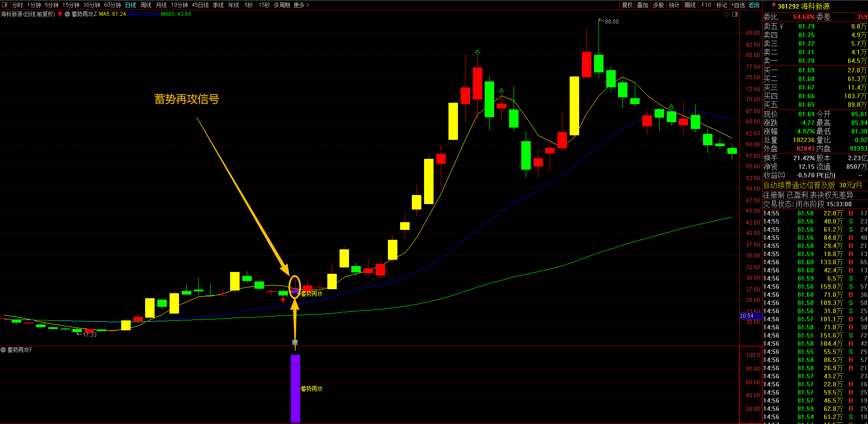Open the 60分钟 period tab
This screenshot has width=868, height=424.
click(x=113, y=5)
